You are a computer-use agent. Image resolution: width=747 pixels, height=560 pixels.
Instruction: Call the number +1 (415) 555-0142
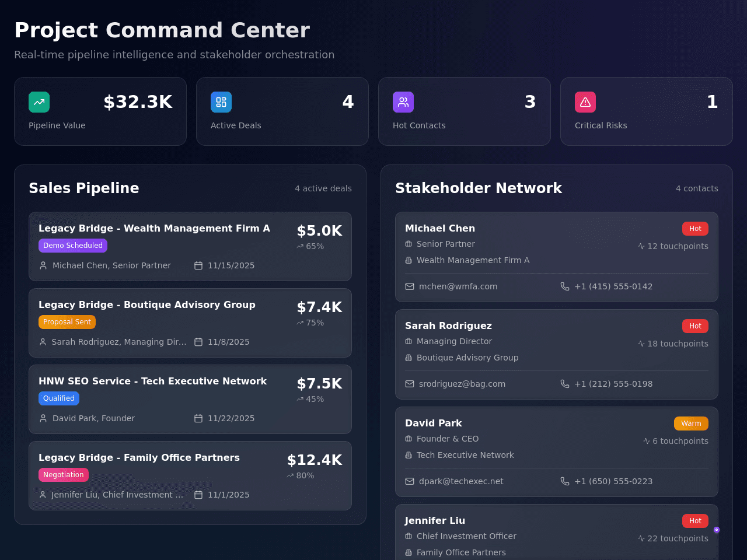point(613,286)
